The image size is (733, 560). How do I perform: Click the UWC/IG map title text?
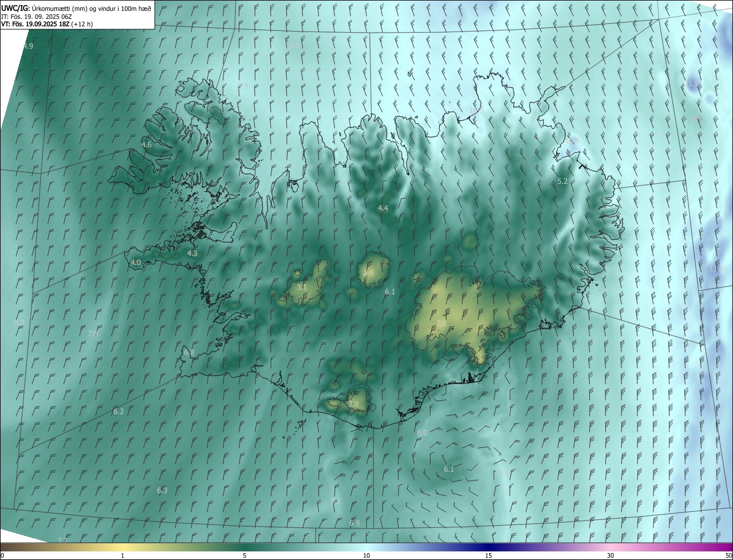[x=76, y=7]
